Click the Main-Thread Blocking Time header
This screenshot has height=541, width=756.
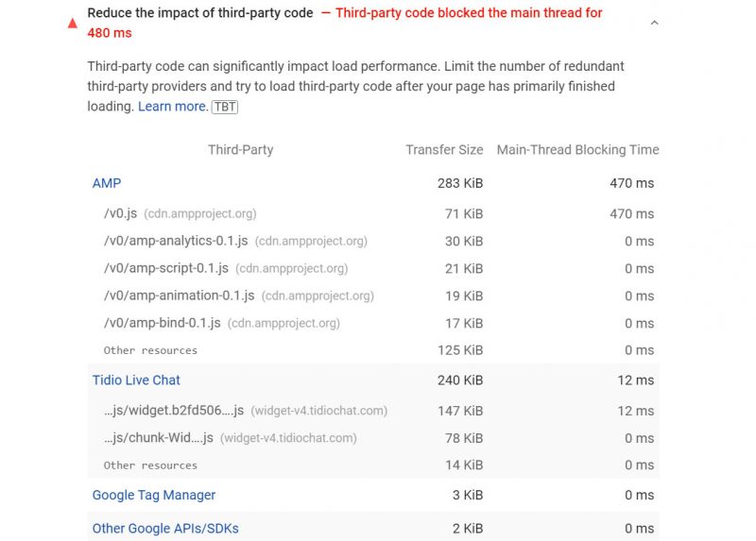coord(577,150)
